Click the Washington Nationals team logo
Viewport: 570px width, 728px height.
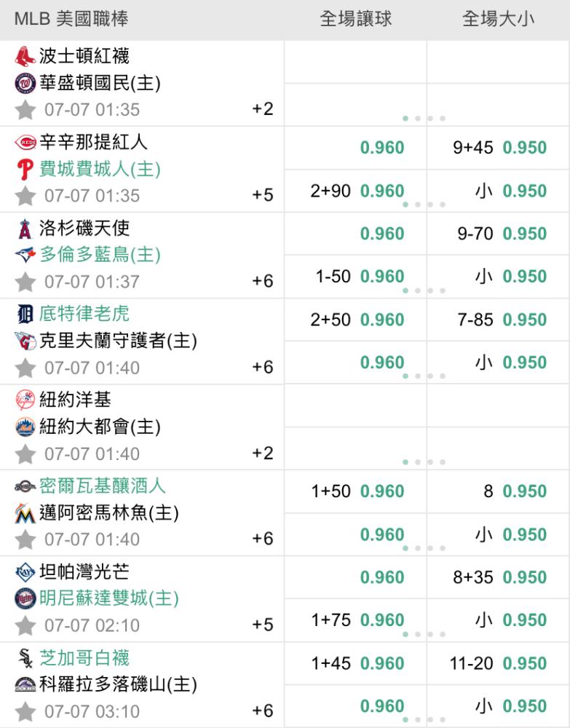click(25, 84)
